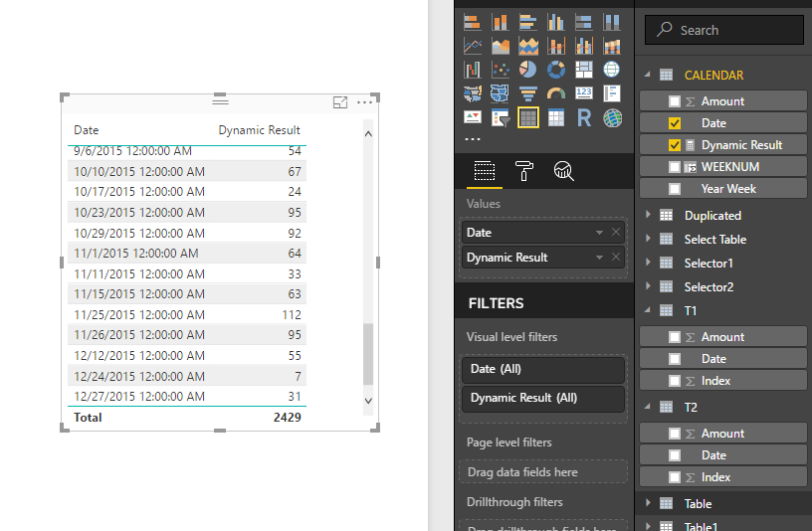Select the 100% stacked column chart visualization
This screenshot has width=812, height=531.
(612, 22)
